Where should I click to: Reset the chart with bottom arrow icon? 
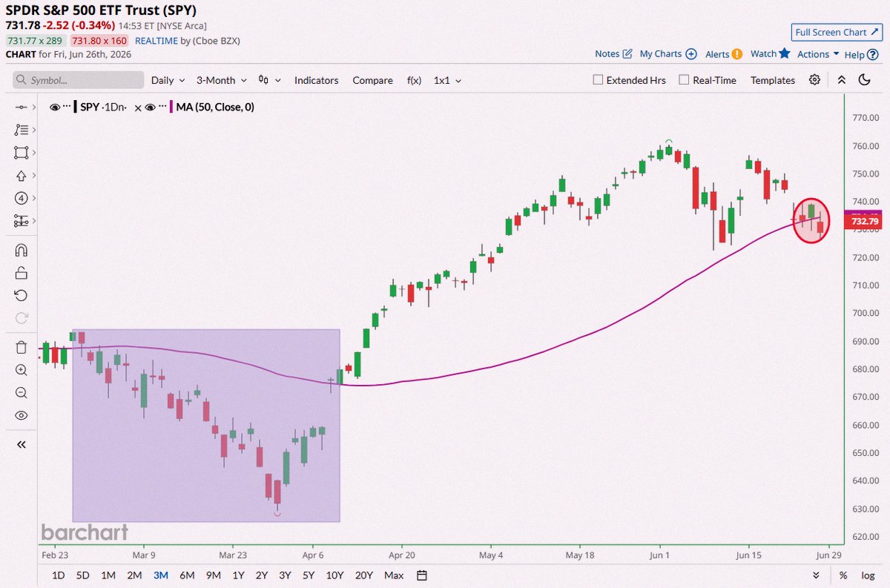(x=816, y=575)
